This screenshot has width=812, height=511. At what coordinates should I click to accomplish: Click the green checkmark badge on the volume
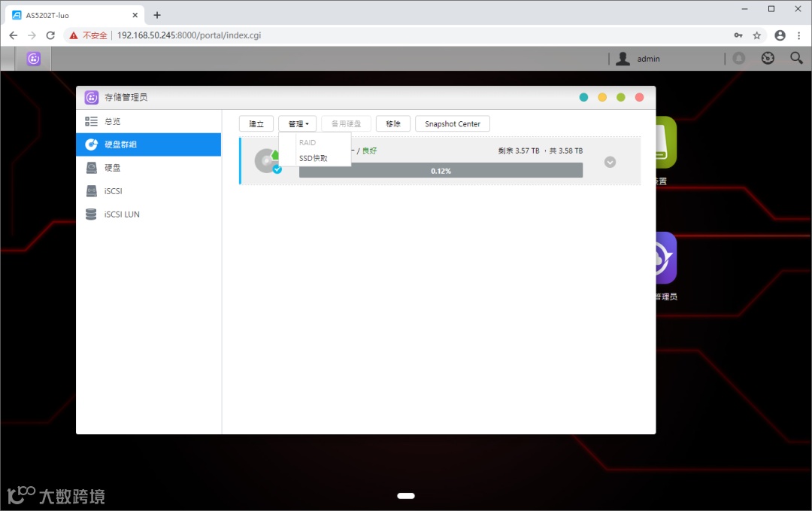point(277,169)
